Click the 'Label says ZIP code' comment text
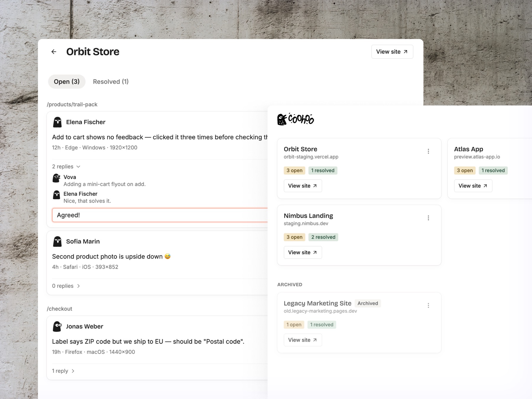The width and height of the screenshot is (532, 399). pos(148,342)
